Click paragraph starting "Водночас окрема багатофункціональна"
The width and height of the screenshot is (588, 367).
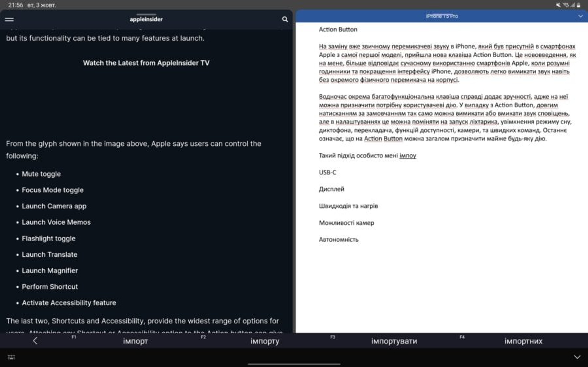click(x=445, y=118)
